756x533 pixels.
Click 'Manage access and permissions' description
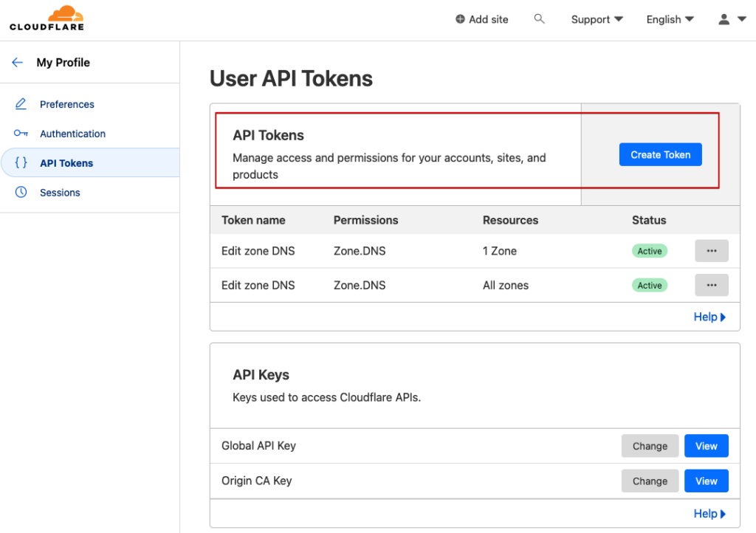pos(389,166)
